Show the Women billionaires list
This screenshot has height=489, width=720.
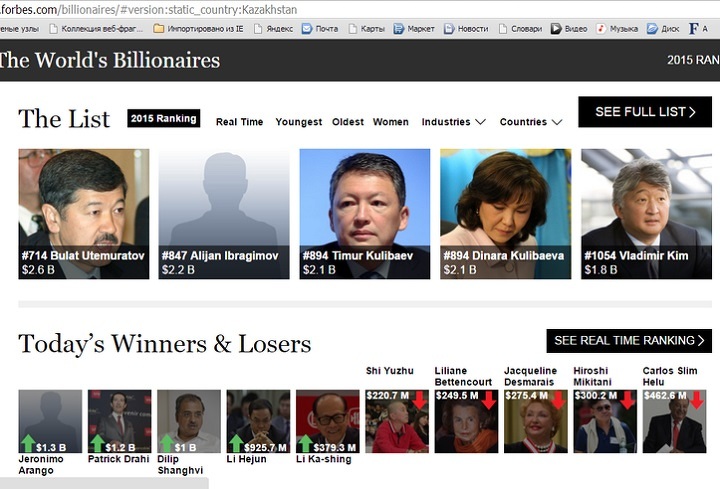point(390,122)
